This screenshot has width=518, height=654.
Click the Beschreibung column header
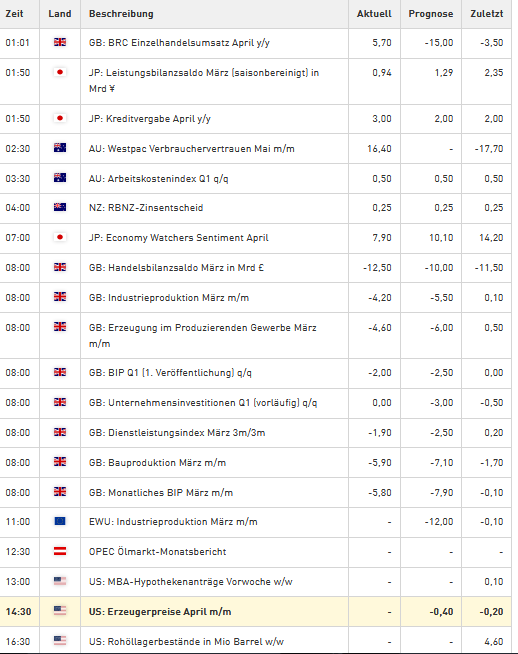pyautogui.click(x=121, y=14)
